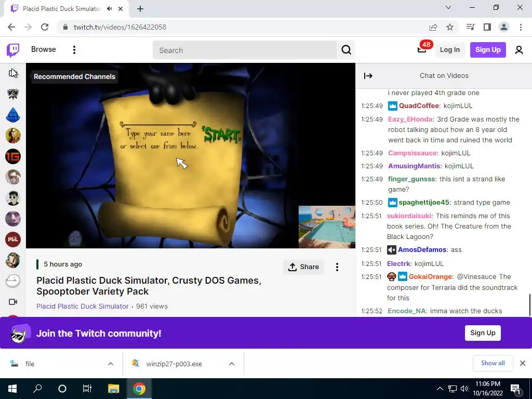Show hidden system tray icons
The image size is (532, 399).
(x=440, y=389)
